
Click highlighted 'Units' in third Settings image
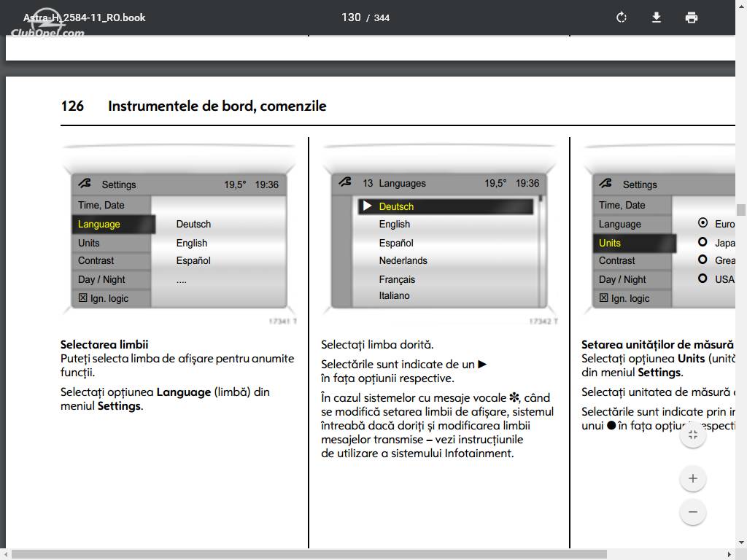[634, 244]
